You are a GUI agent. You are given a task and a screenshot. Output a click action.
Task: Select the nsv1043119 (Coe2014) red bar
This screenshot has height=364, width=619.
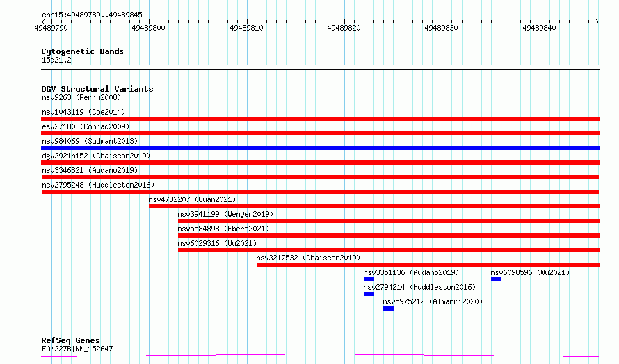(x=320, y=119)
